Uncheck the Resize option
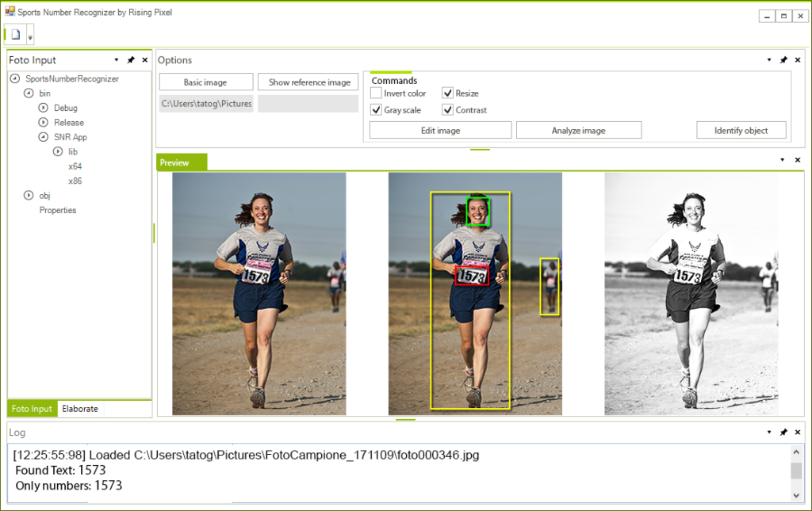The height and width of the screenshot is (511, 812). (x=447, y=93)
